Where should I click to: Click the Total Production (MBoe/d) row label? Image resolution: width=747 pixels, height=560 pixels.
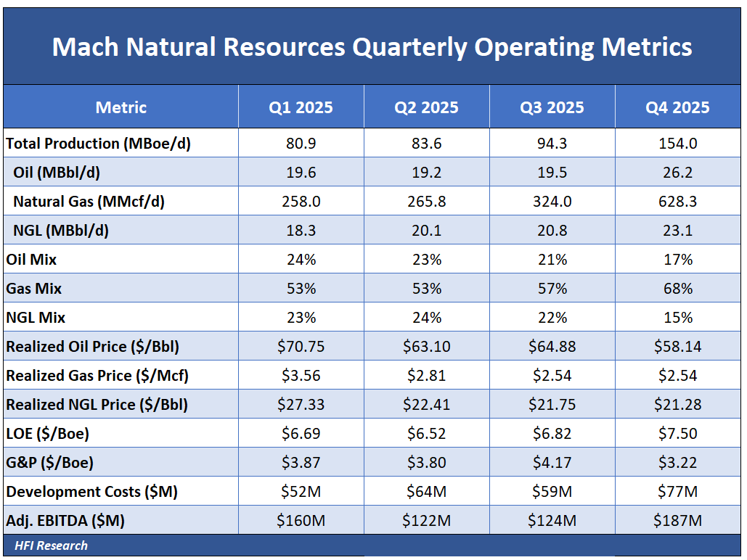click(98, 144)
